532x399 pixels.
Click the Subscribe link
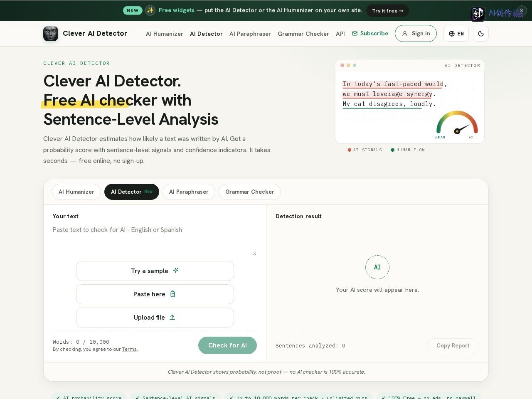pos(370,34)
